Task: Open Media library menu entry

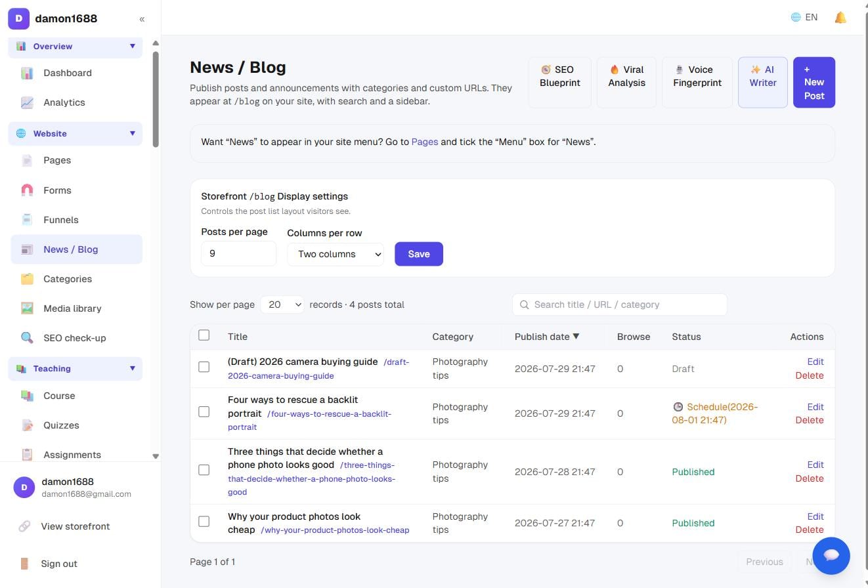Action: pos(76,308)
